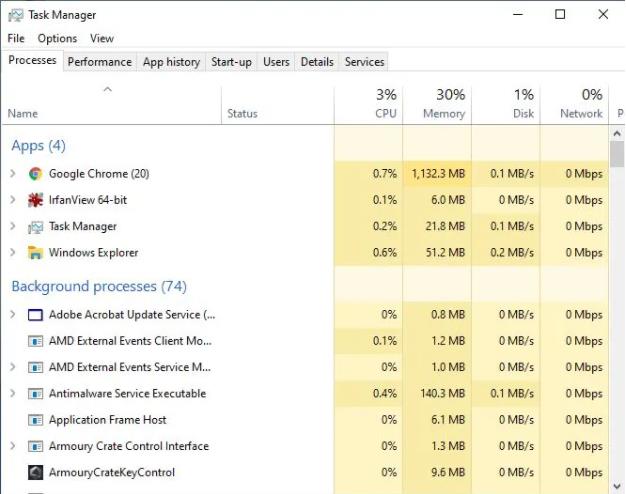Sort processes by Memory column
This screenshot has height=494, width=626.
tap(437, 105)
